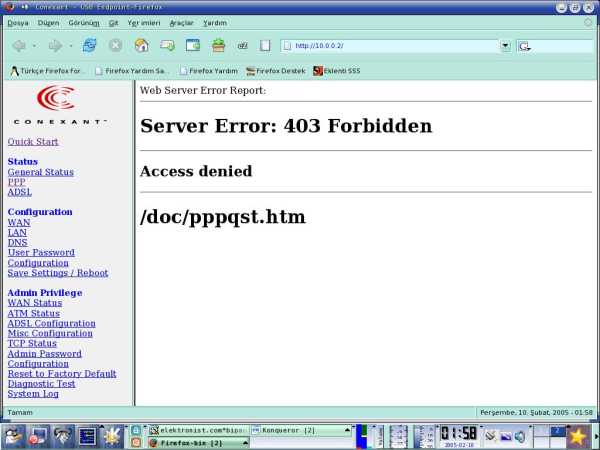Click the Back arrow navigation icon
This screenshot has width=600, height=450.
[x=19, y=45]
